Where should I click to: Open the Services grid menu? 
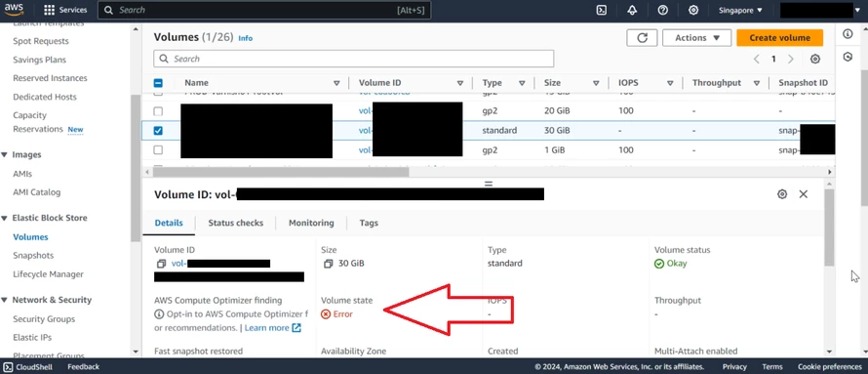(65, 10)
